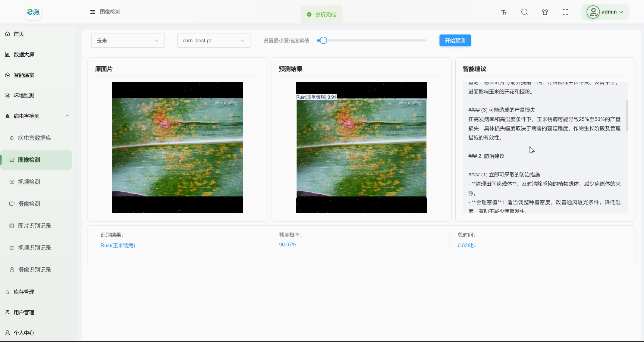Open the search magnifier icon
This screenshot has height=342, width=644.
[524, 12]
